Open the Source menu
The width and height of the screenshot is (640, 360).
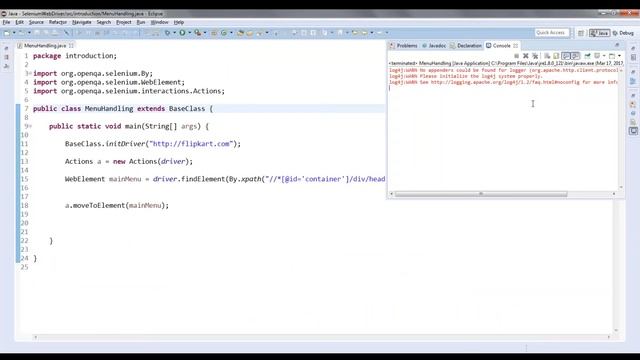click(x=36, y=22)
